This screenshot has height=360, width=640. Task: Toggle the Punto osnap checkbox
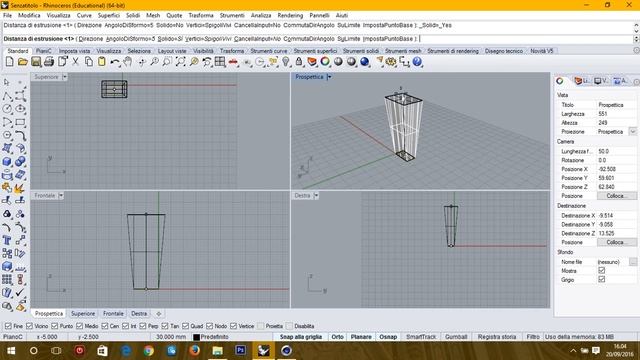(x=55, y=326)
